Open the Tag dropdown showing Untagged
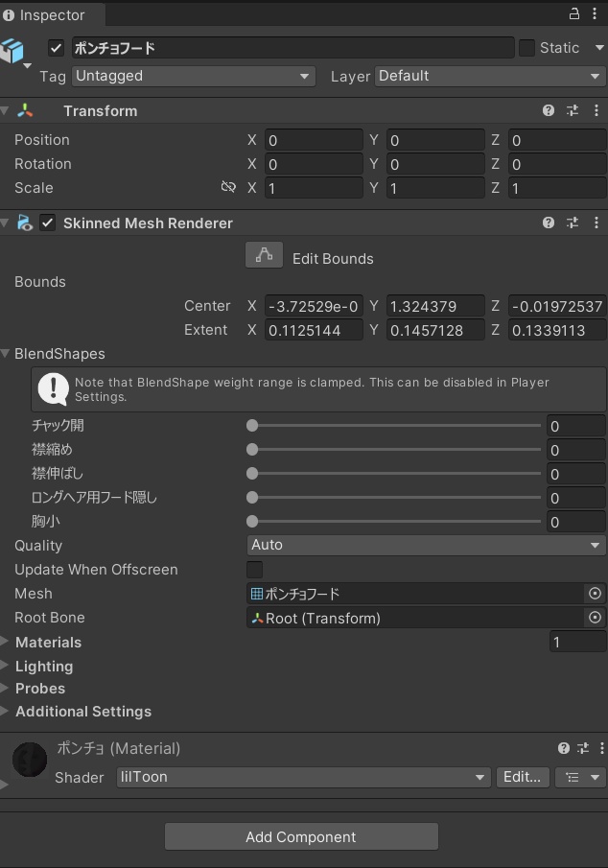 pyautogui.click(x=192, y=76)
